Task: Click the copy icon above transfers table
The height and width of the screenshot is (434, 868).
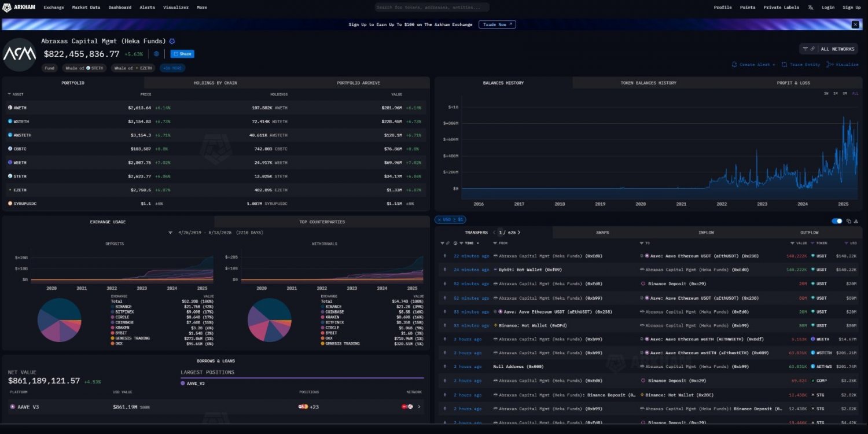Action: [x=848, y=221]
